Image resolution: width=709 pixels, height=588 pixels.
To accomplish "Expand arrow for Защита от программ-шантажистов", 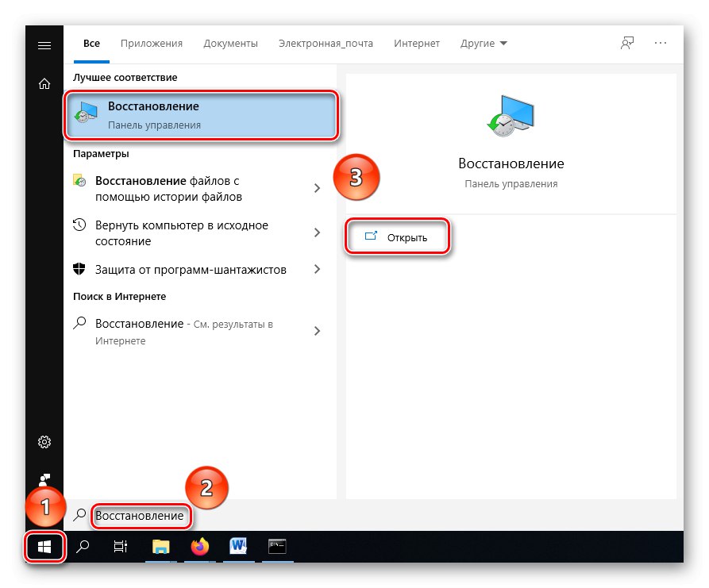I will tap(317, 269).
